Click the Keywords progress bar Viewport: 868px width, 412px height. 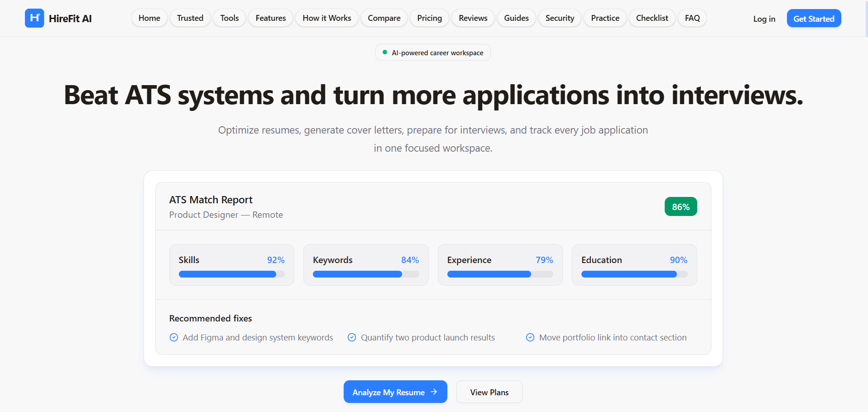[366, 274]
